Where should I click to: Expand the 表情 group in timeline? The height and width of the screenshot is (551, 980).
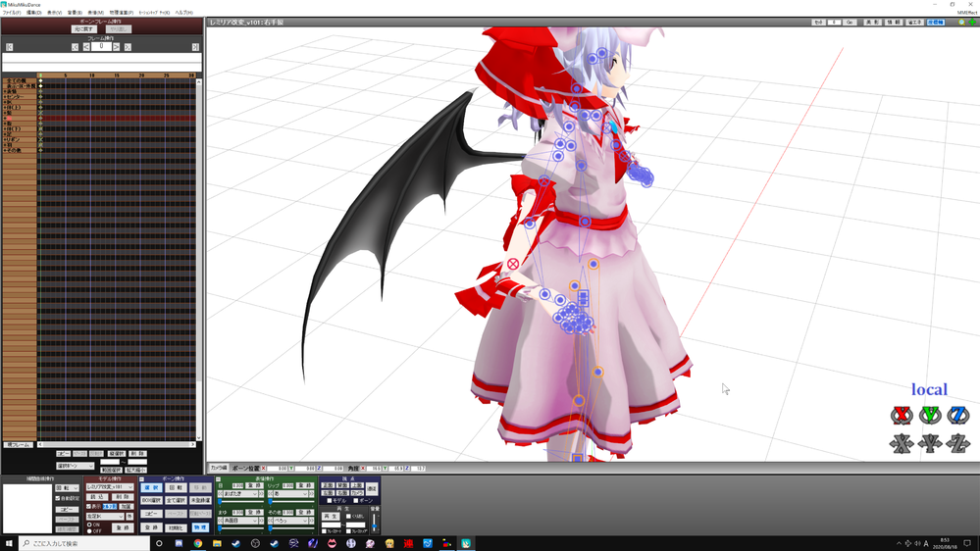[4, 91]
